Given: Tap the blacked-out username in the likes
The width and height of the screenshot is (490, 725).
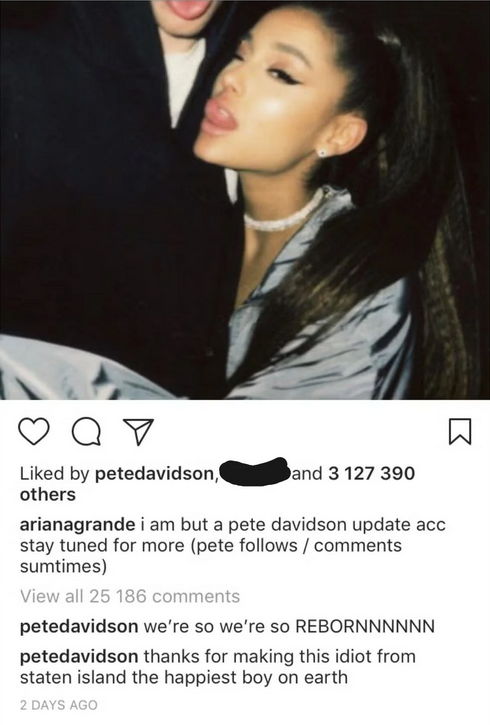Looking at the screenshot, I should (254, 472).
